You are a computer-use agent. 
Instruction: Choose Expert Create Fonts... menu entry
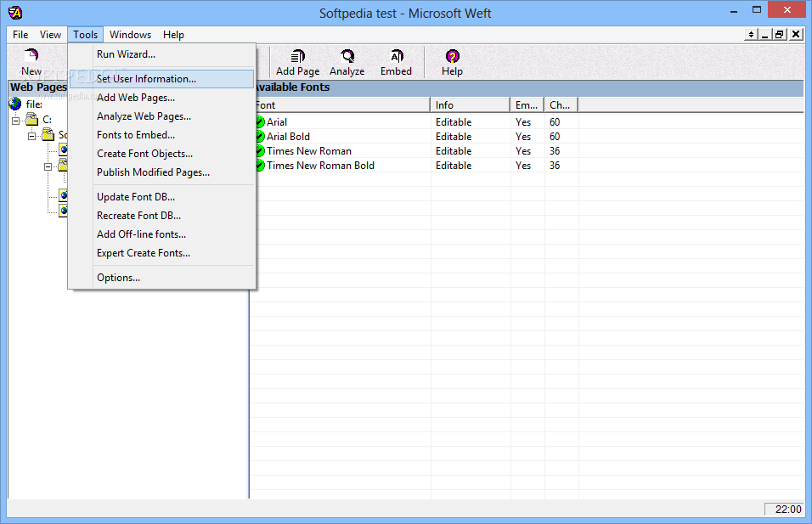(161, 253)
